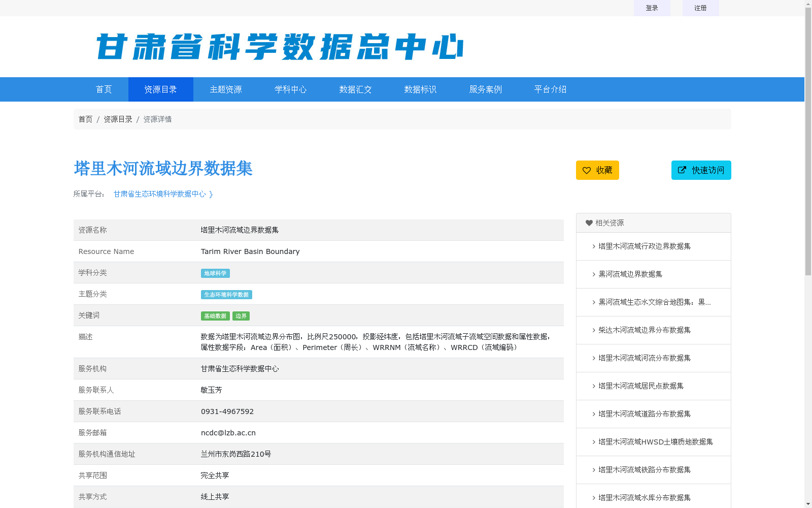Click 完全共享 sharing scope value

[215, 475]
